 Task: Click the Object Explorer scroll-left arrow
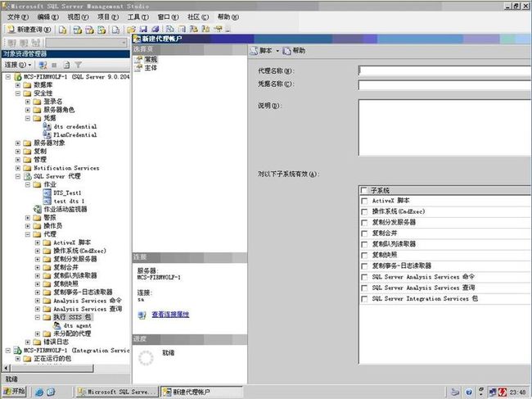[6, 368]
